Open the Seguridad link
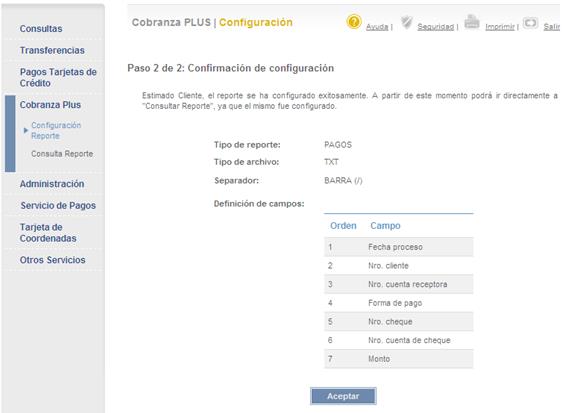 click(x=435, y=27)
